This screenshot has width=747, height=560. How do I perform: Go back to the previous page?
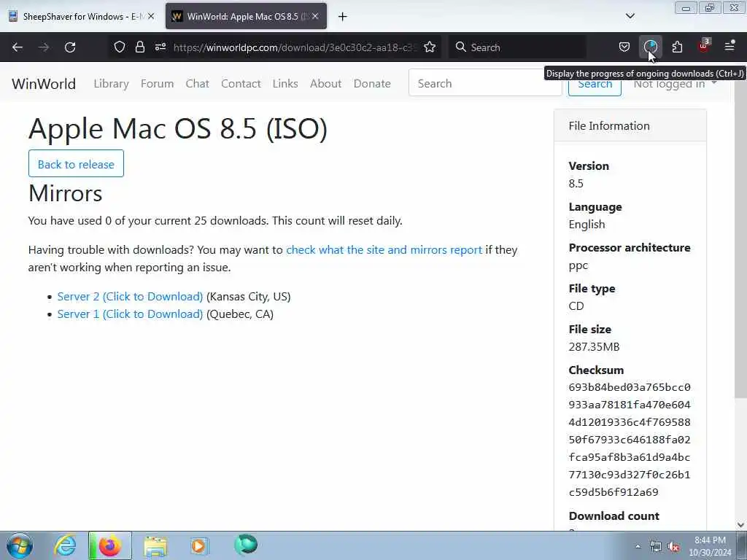[18, 47]
